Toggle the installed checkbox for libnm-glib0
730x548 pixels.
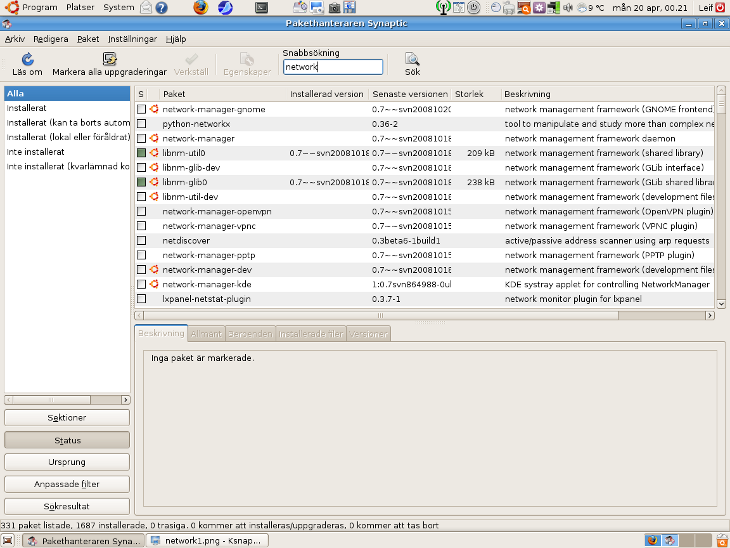[142, 182]
